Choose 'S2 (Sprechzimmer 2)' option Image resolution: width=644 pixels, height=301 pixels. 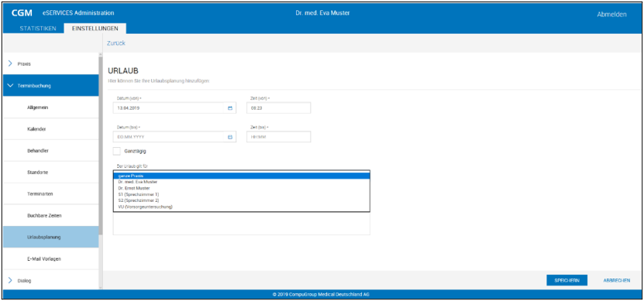[x=242, y=200]
